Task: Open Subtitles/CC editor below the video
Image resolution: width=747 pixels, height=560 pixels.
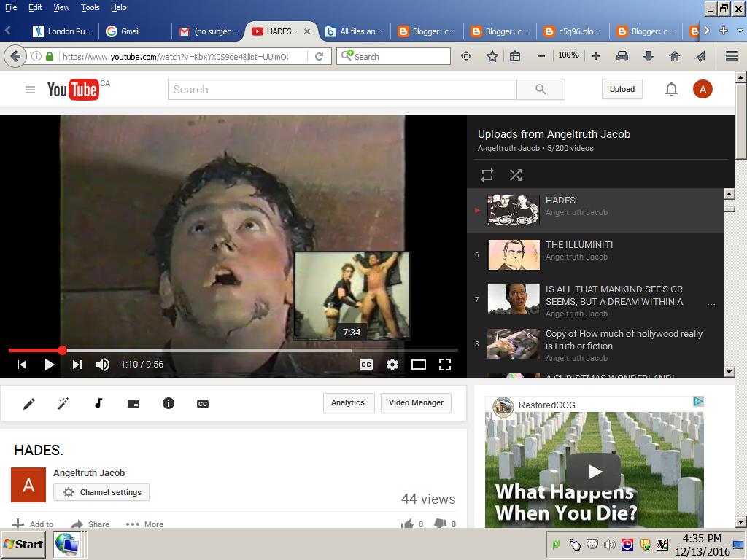Action: 203,404
